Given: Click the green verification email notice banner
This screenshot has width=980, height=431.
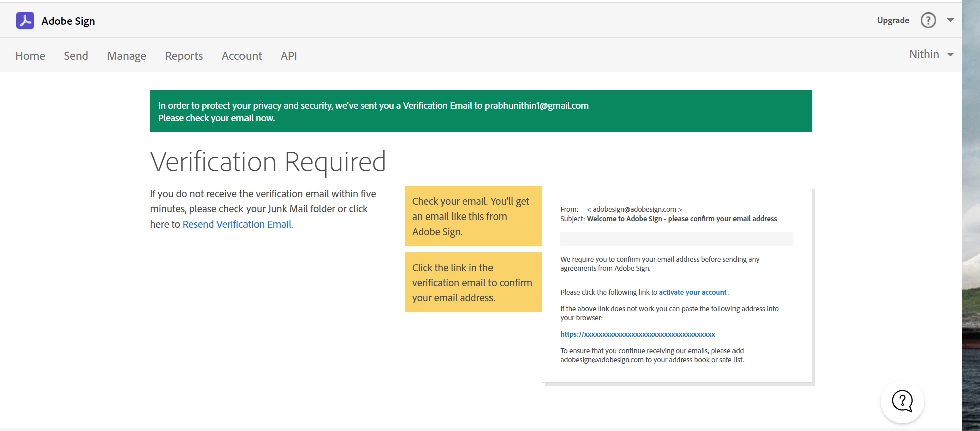Looking at the screenshot, I should click(x=481, y=111).
